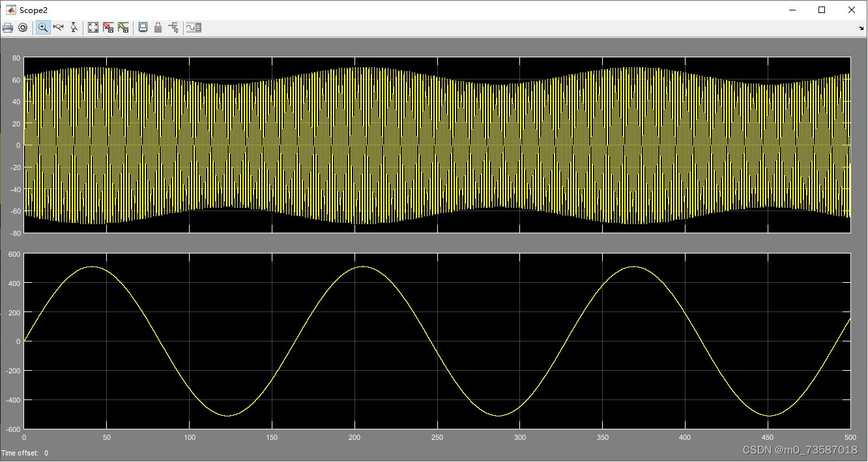The height and width of the screenshot is (462, 868).
Task: Click the sine wave lower plot
Action: 437,341
